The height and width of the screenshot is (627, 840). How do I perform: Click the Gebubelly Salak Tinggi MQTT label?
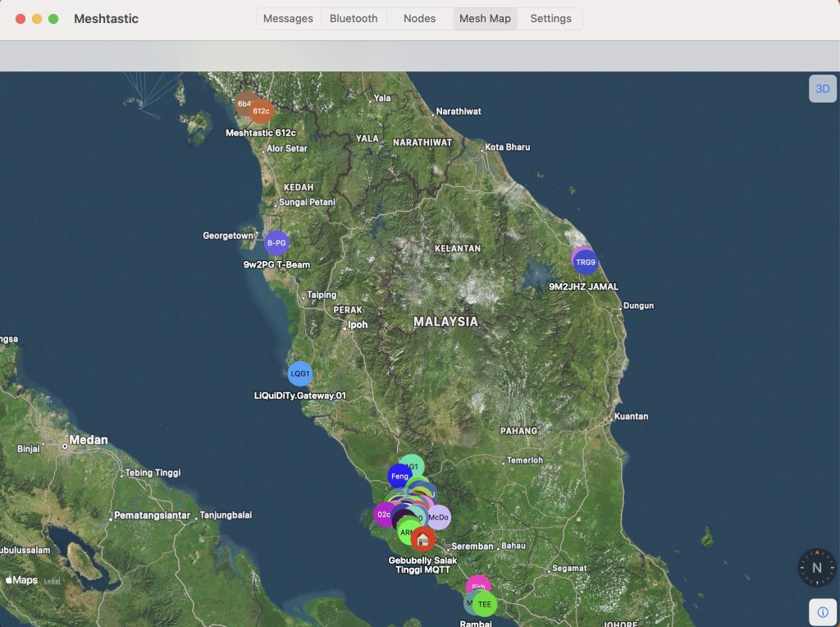click(422, 565)
